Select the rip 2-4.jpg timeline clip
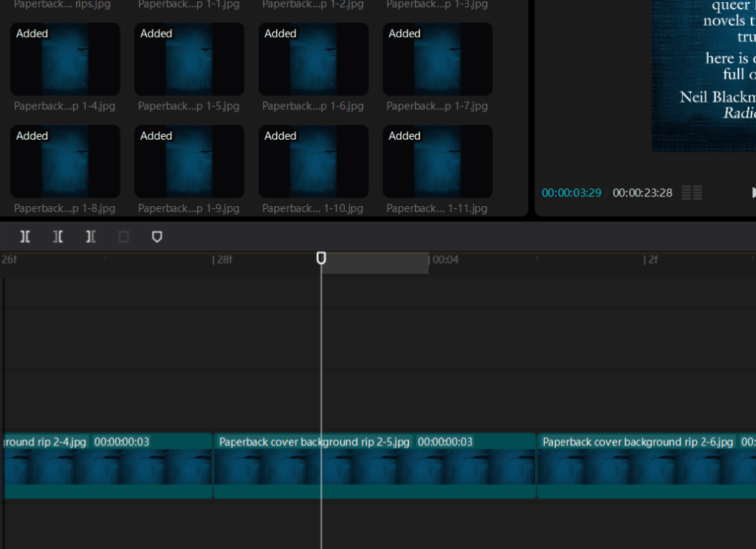Viewport: 756px width, 549px height. coord(108,466)
